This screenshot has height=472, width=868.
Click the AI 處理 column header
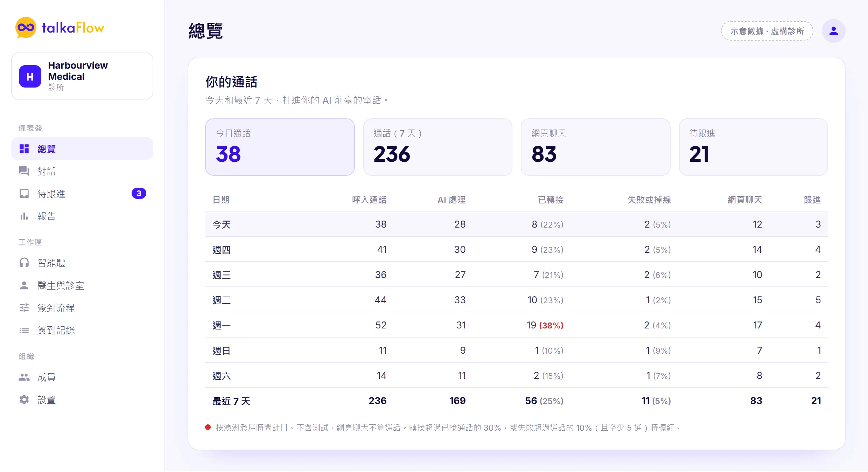pyautogui.click(x=451, y=200)
